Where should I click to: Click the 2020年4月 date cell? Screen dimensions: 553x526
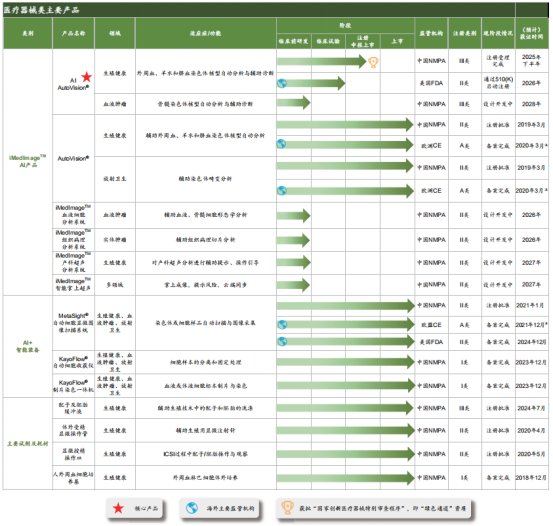click(x=531, y=430)
